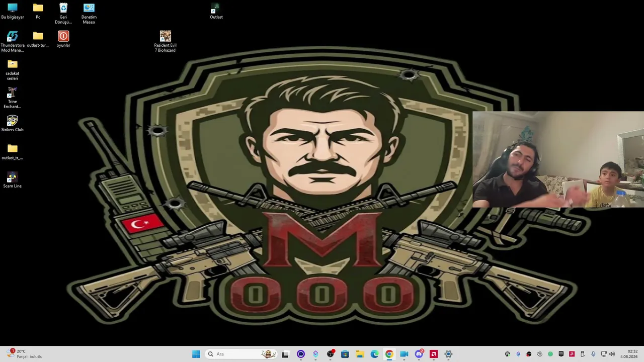This screenshot has height=362, width=644.
Task: Select the Outlast desktop shortcut
Action: [216, 12]
